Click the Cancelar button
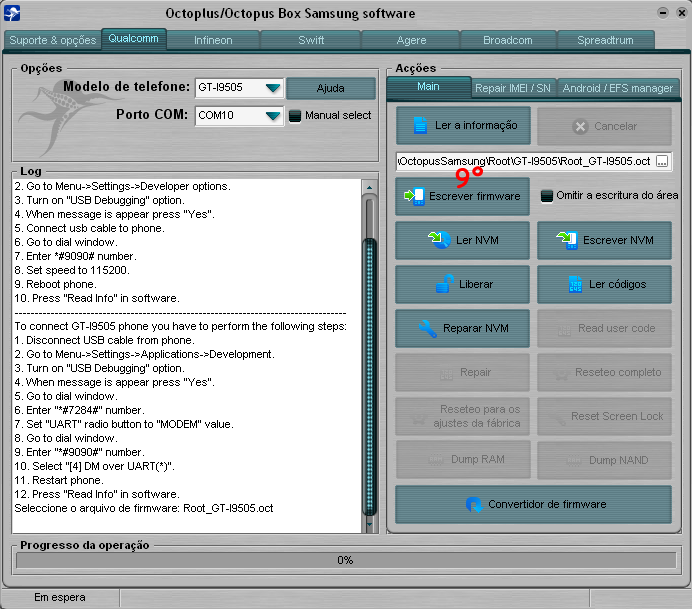692x609 pixels. [604, 126]
